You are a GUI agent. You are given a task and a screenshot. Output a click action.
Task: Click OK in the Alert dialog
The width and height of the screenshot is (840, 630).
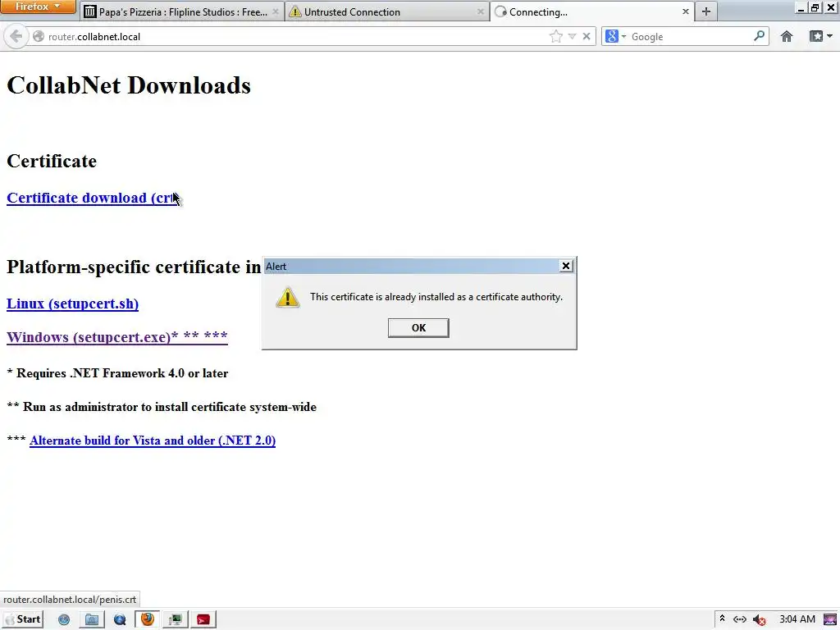[418, 328]
